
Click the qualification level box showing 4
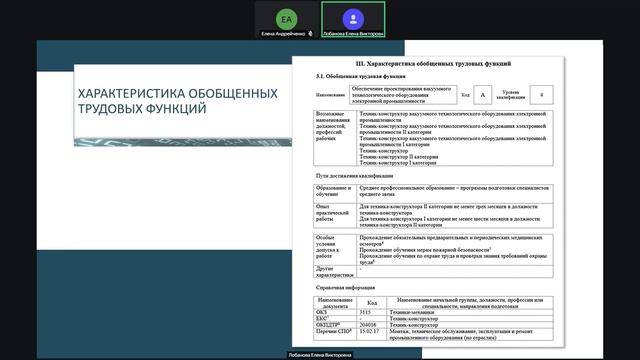click(x=541, y=95)
